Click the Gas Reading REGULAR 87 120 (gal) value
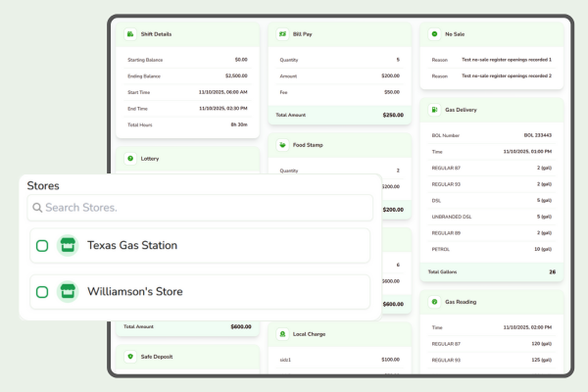This screenshot has height=392, width=588. pos(542,344)
